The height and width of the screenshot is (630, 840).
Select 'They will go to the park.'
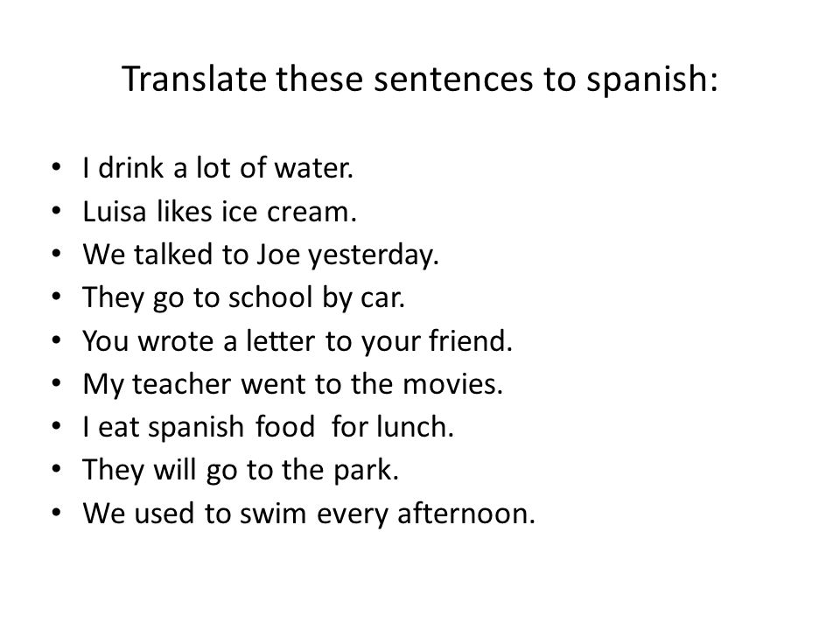point(241,471)
